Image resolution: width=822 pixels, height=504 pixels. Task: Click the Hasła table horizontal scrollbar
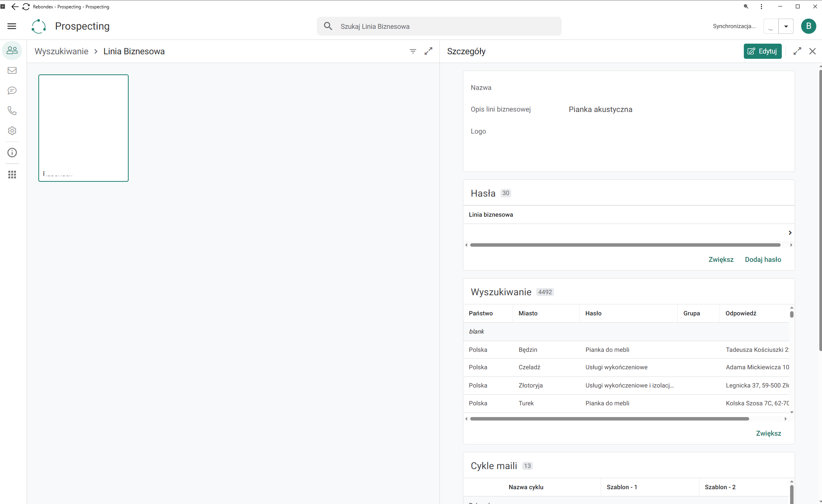coord(625,245)
